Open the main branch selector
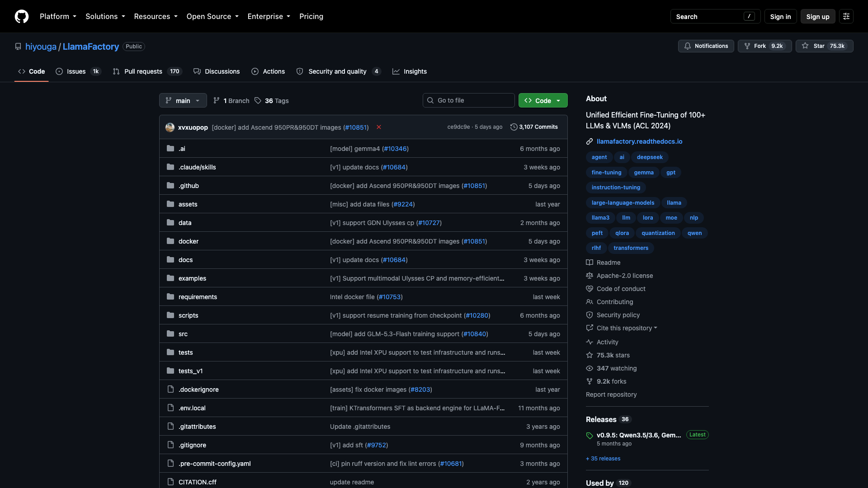 (x=183, y=100)
